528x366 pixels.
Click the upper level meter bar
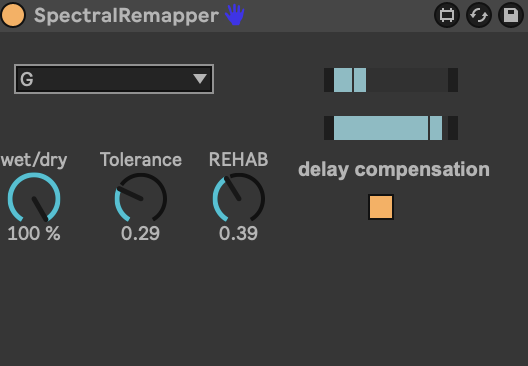tap(391, 80)
